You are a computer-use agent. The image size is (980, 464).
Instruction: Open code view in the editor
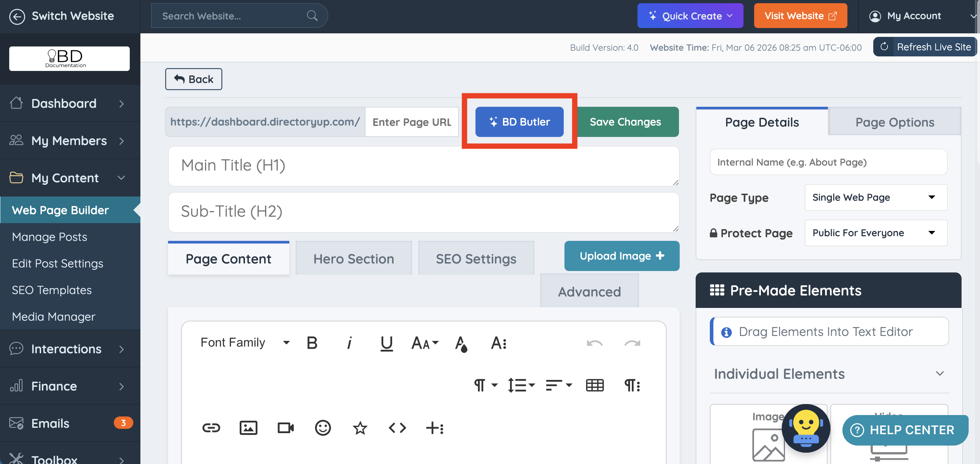[x=397, y=428]
